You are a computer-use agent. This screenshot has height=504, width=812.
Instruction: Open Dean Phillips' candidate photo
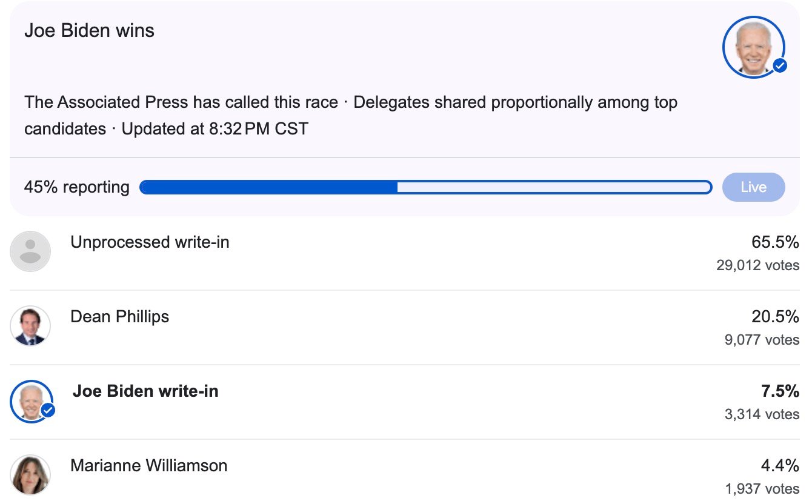pos(30,326)
